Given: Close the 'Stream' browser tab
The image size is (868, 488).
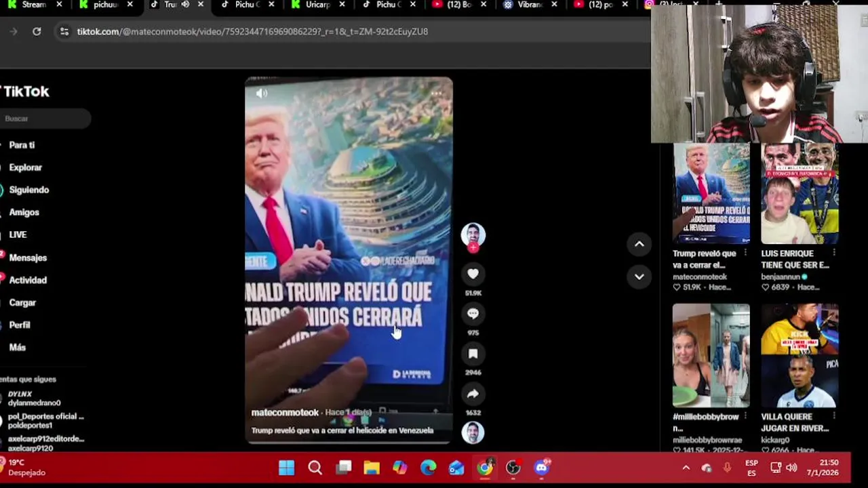Looking at the screenshot, I should [x=59, y=4].
